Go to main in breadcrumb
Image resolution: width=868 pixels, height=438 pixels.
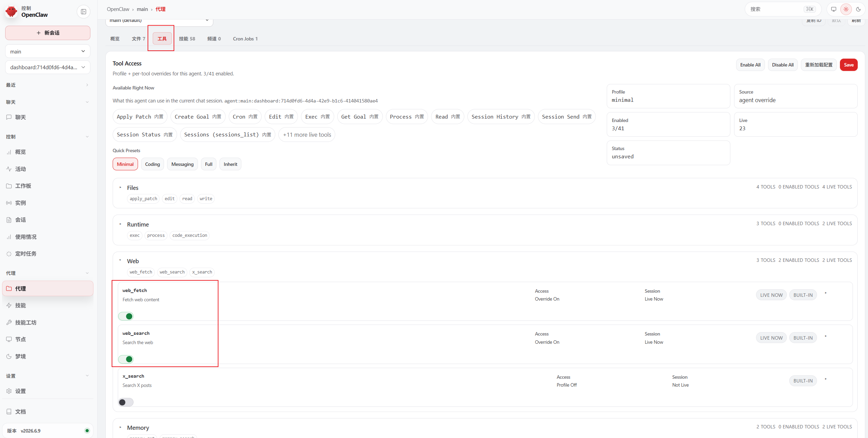tap(142, 9)
